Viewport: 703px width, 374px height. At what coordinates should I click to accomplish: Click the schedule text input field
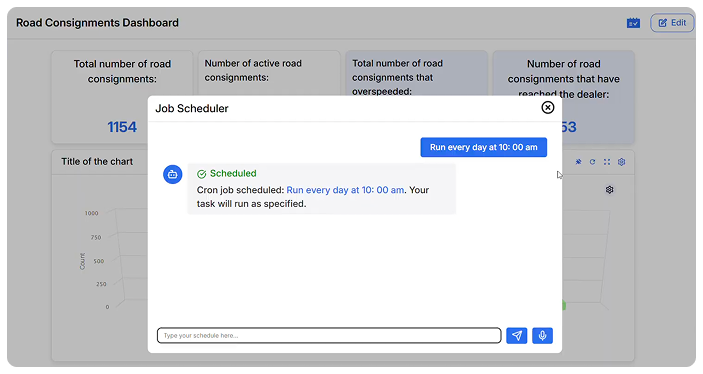[x=329, y=335]
